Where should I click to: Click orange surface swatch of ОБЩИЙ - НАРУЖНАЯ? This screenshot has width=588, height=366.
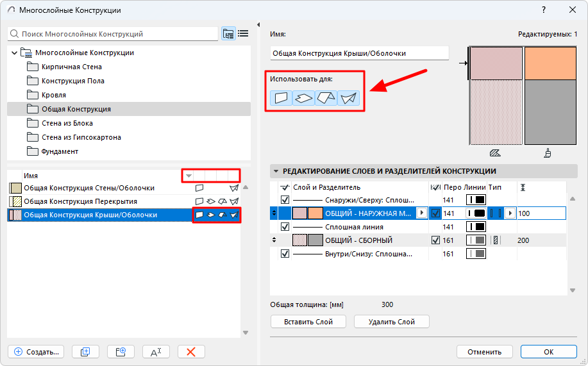click(x=315, y=213)
